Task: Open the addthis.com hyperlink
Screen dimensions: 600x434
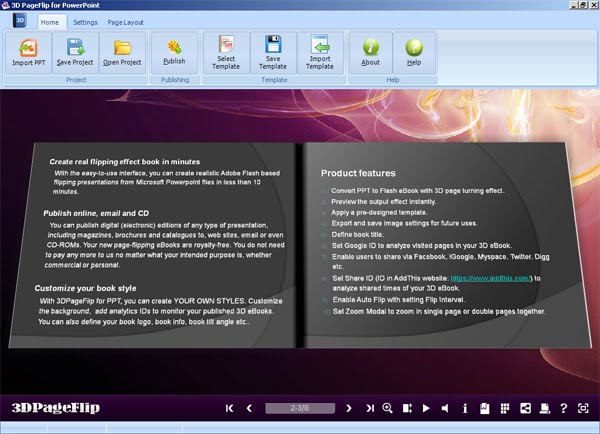Action: 491,278
